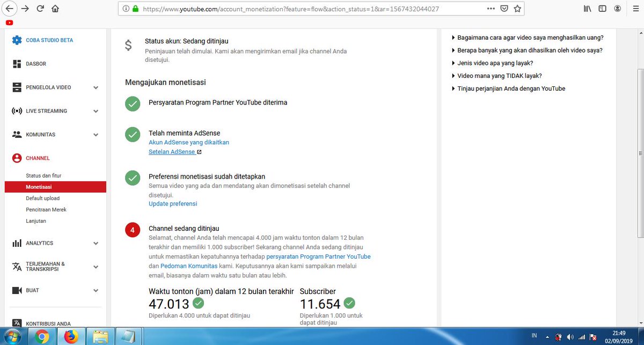Click the Update preferensi link
Image resolution: width=644 pixels, height=345 pixels.
click(x=173, y=204)
